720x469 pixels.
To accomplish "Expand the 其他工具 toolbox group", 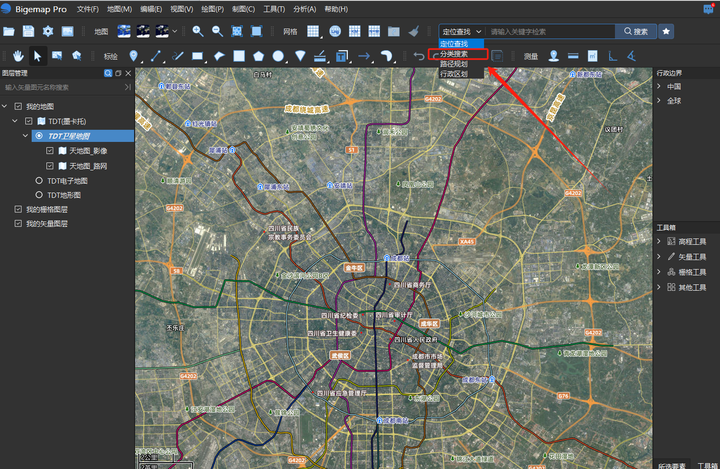I will pyautogui.click(x=659, y=287).
